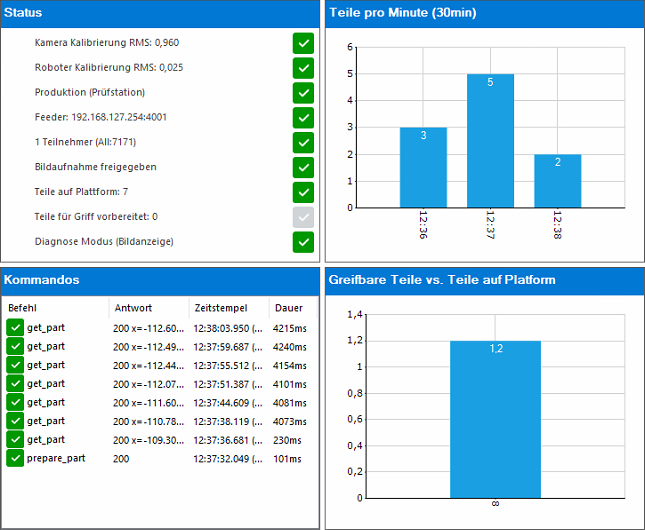Click the green check icon next to prepare_part
645x530 pixels.
coord(15,458)
